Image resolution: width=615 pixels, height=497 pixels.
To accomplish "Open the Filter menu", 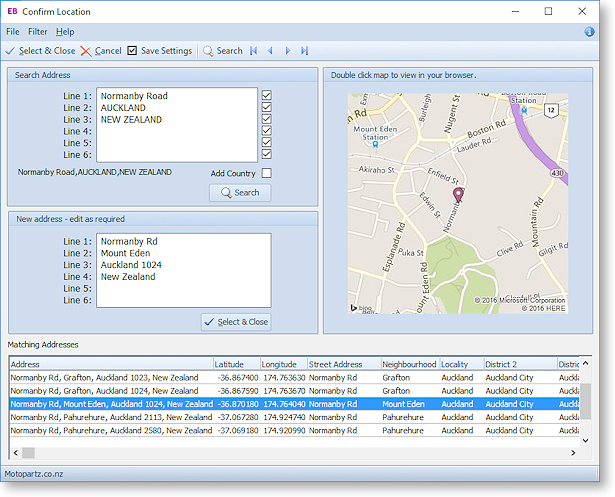I will [37, 32].
